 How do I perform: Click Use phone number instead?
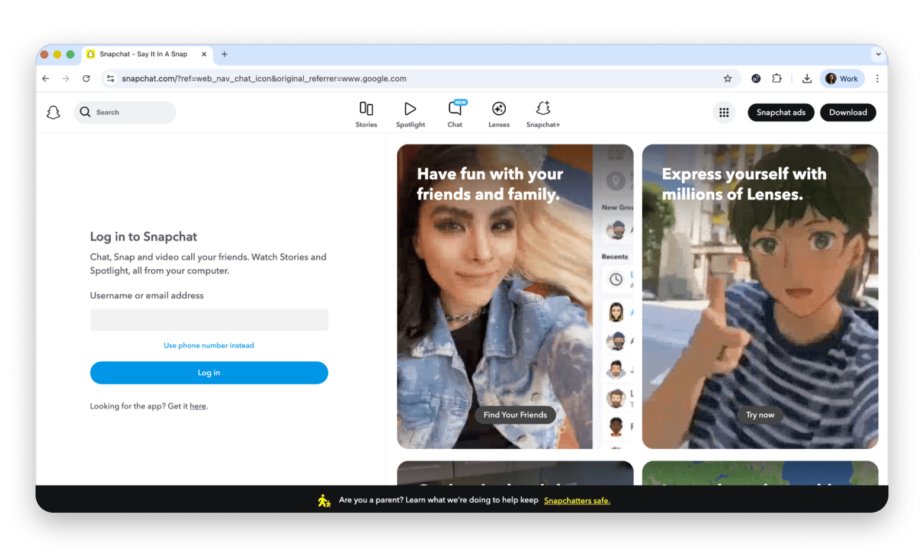coord(208,345)
